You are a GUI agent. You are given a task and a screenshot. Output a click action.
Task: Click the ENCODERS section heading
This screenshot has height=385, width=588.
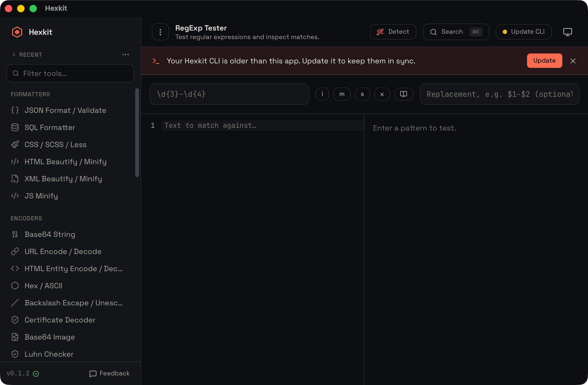pyautogui.click(x=26, y=218)
